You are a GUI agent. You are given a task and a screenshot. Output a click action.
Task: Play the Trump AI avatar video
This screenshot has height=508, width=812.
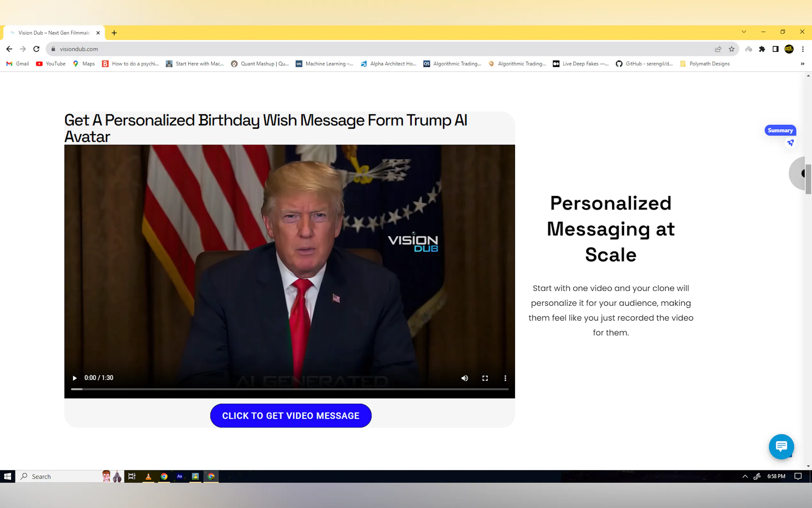click(x=74, y=378)
